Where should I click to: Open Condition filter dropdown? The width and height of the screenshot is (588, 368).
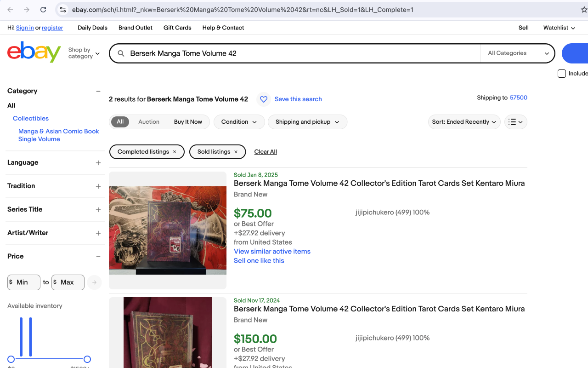click(239, 122)
